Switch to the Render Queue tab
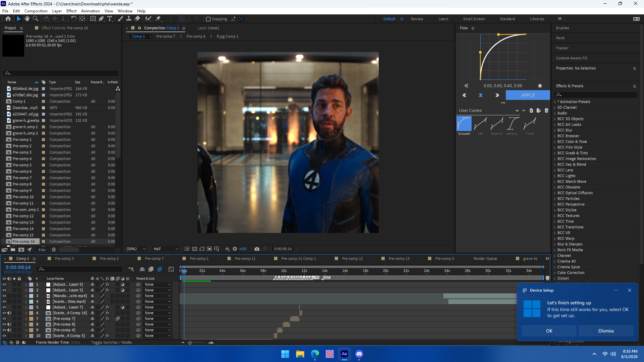 click(485, 258)
